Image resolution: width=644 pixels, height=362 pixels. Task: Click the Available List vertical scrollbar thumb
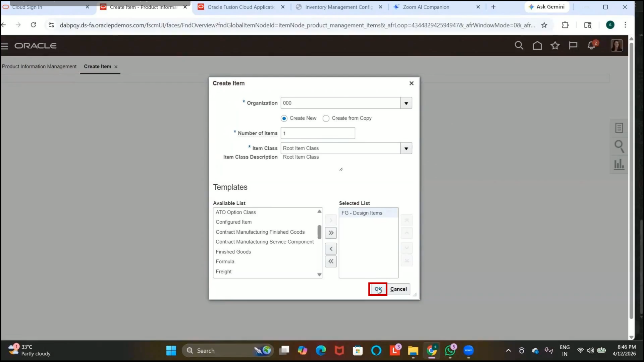pyautogui.click(x=319, y=232)
